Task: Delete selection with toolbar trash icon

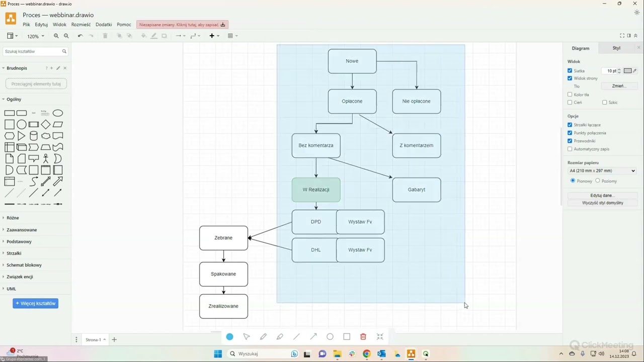Action: click(x=105, y=36)
